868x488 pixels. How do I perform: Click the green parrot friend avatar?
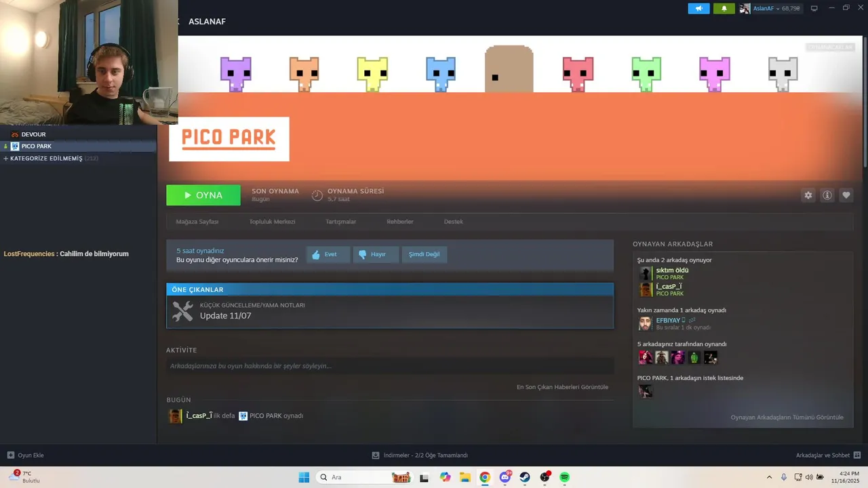pos(694,357)
